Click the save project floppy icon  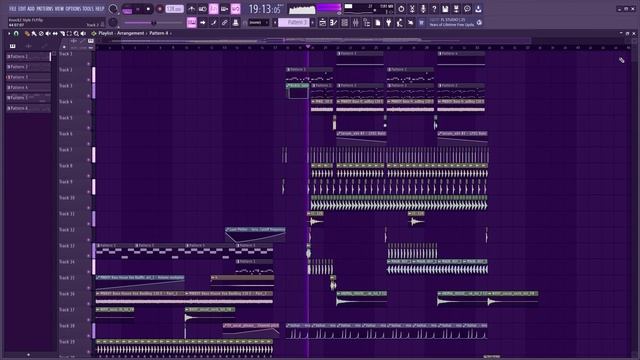click(x=445, y=9)
